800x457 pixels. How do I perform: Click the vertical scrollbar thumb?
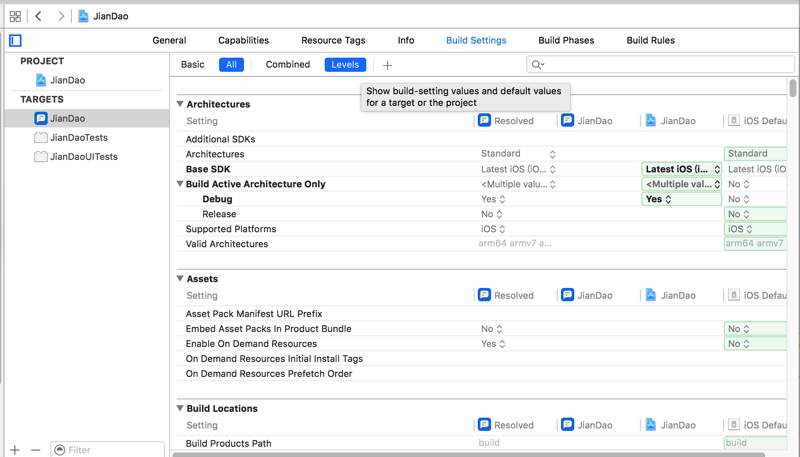(x=793, y=90)
